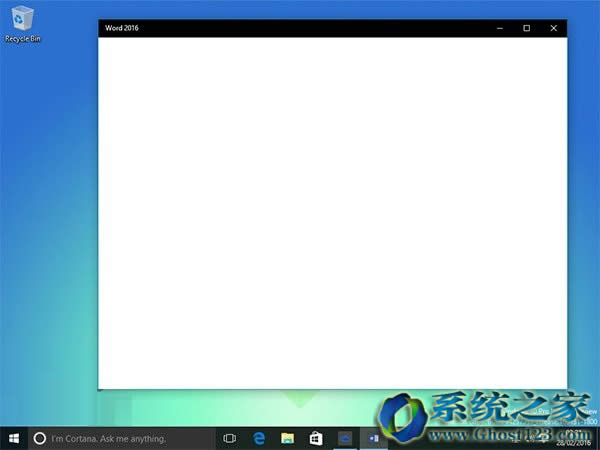
Task: Close the Word 2016 window
Action: (554, 28)
